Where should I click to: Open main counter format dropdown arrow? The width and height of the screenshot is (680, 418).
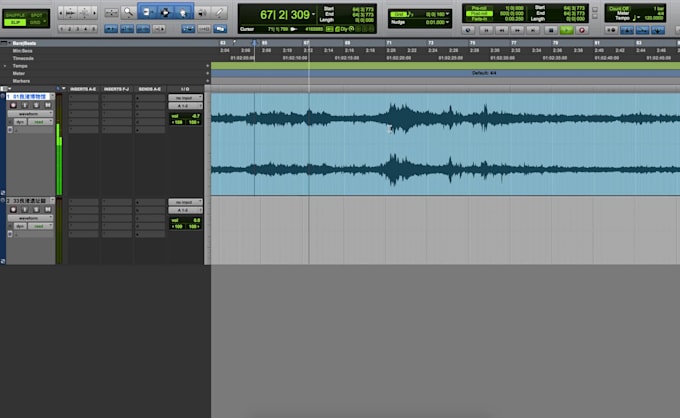click(x=313, y=15)
